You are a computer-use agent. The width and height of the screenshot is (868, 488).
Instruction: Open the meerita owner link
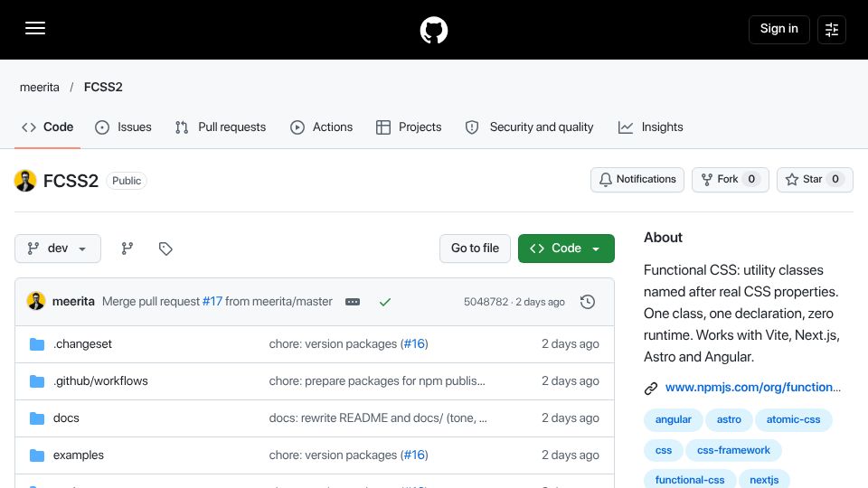[39, 88]
